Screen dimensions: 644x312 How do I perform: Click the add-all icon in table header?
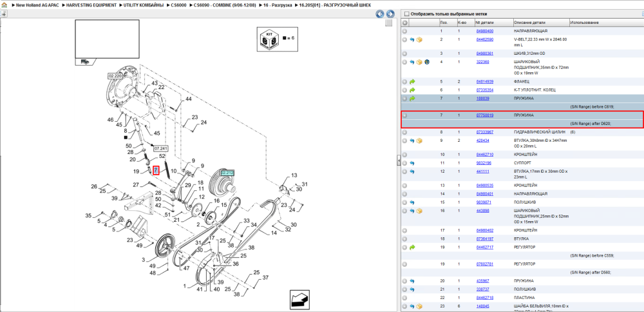(x=405, y=23)
